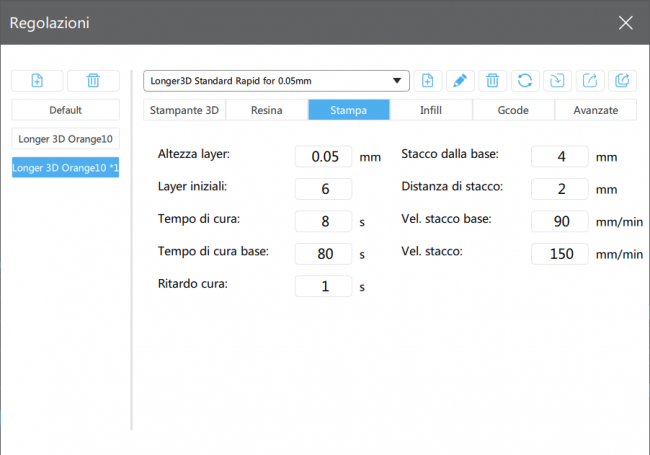Open the Infill tab

pyautogui.click(x=430, y=110)
